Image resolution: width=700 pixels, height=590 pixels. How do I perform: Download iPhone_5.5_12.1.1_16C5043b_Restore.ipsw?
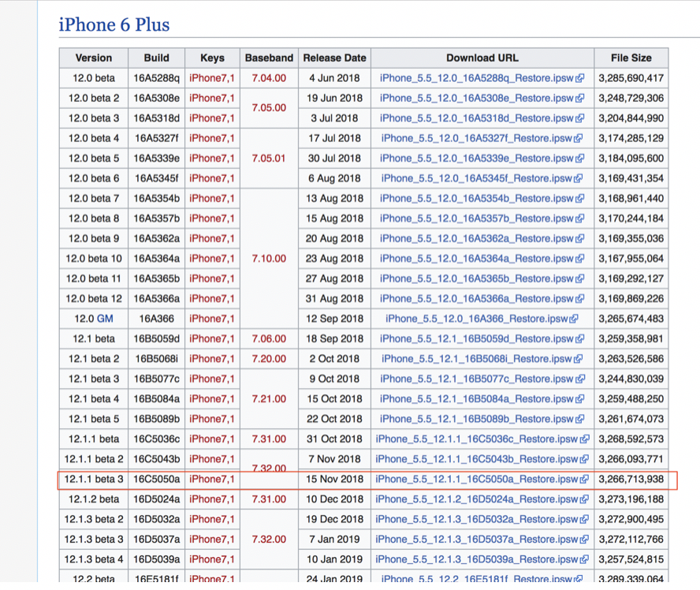pyautogui.click(x=482, y=460)
